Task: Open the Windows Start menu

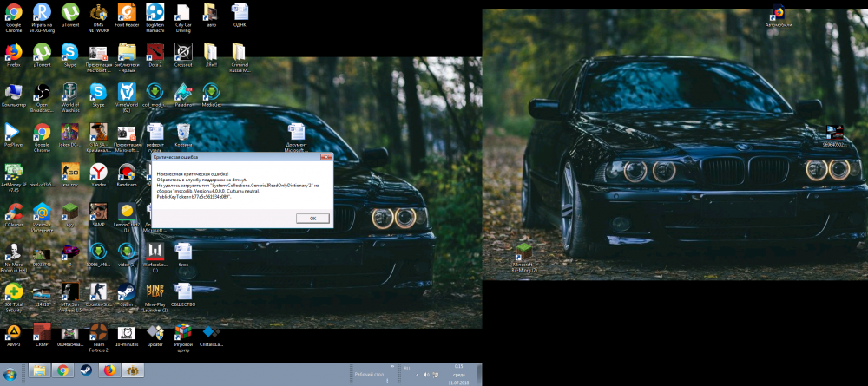Action: click(10, 372)
